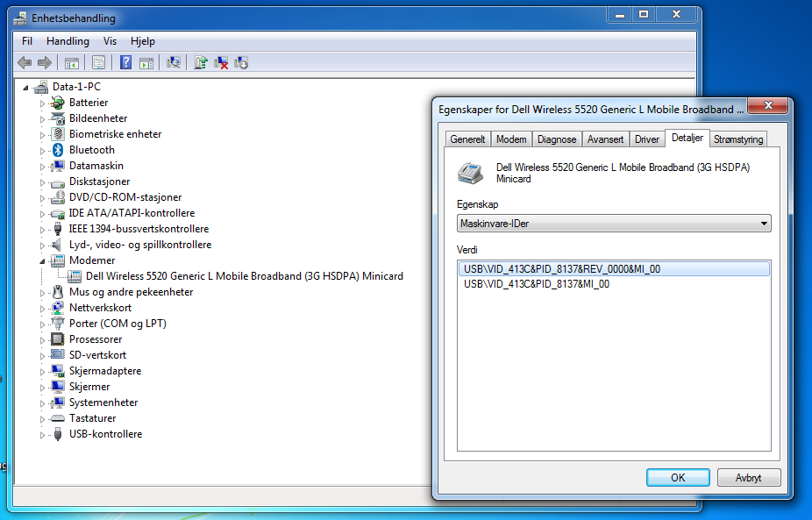The image size is (812, 520).
Task: Select the Skjermadaptere tree item
Action: (x=105, y=371)
